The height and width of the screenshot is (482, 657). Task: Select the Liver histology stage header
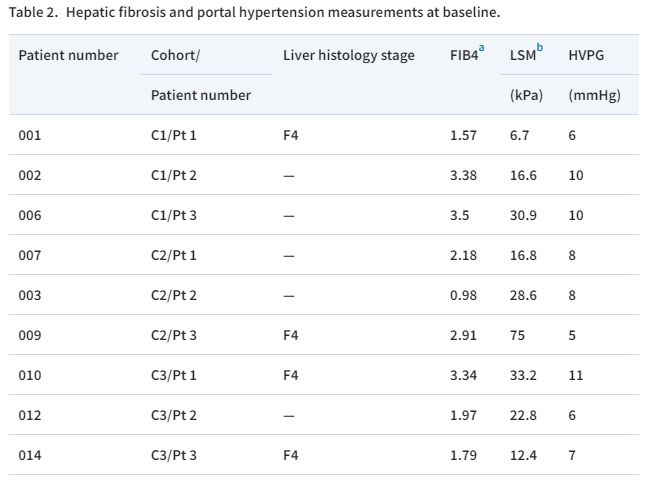coord(348,55)
